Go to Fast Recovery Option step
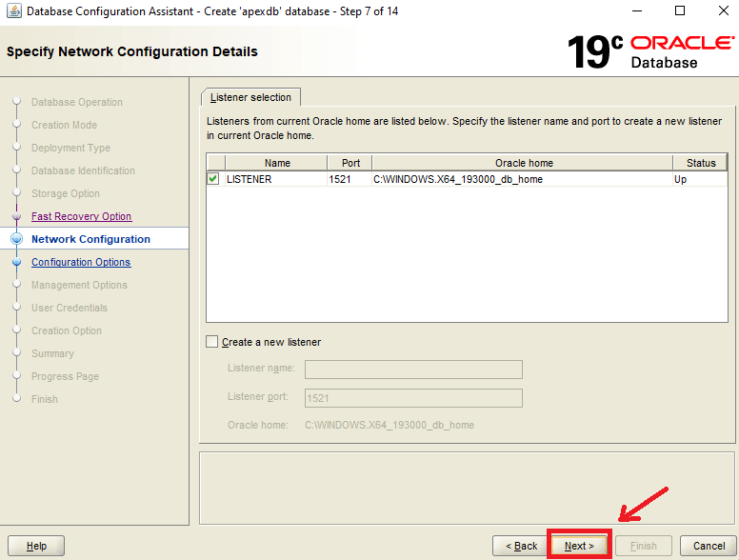The image size is (739, 560). 81,216
